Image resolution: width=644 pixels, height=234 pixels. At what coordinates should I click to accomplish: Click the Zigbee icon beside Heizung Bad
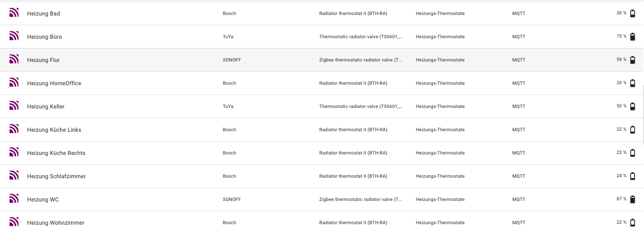(14, 13)
